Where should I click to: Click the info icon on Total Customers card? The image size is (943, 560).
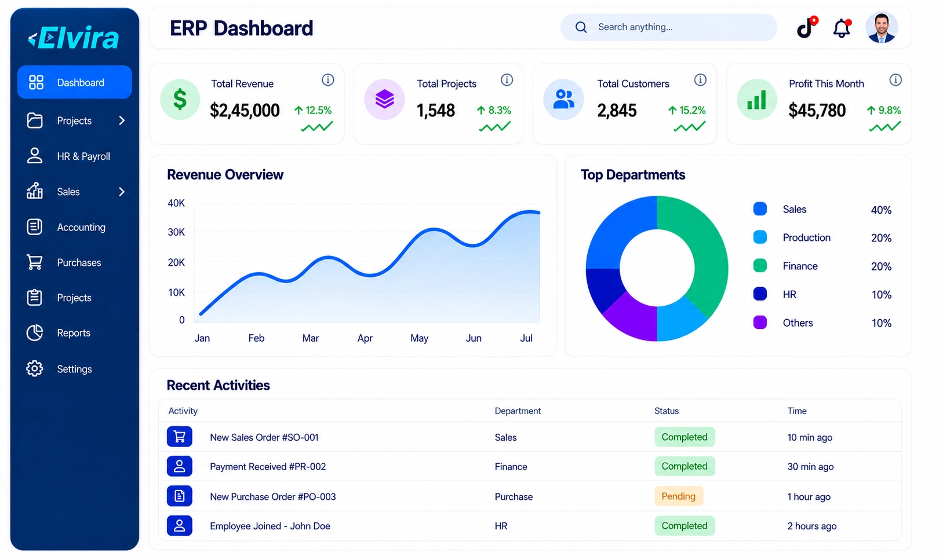coord(701,80)
